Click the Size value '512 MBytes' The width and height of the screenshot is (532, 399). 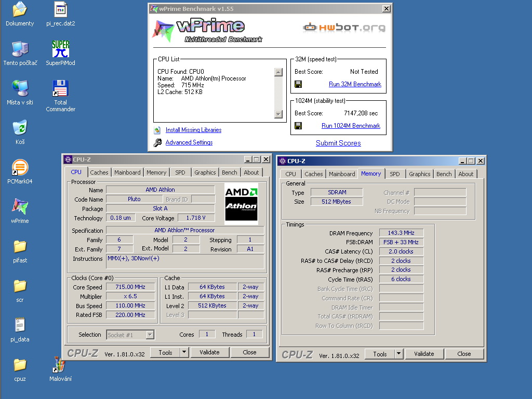337,202
